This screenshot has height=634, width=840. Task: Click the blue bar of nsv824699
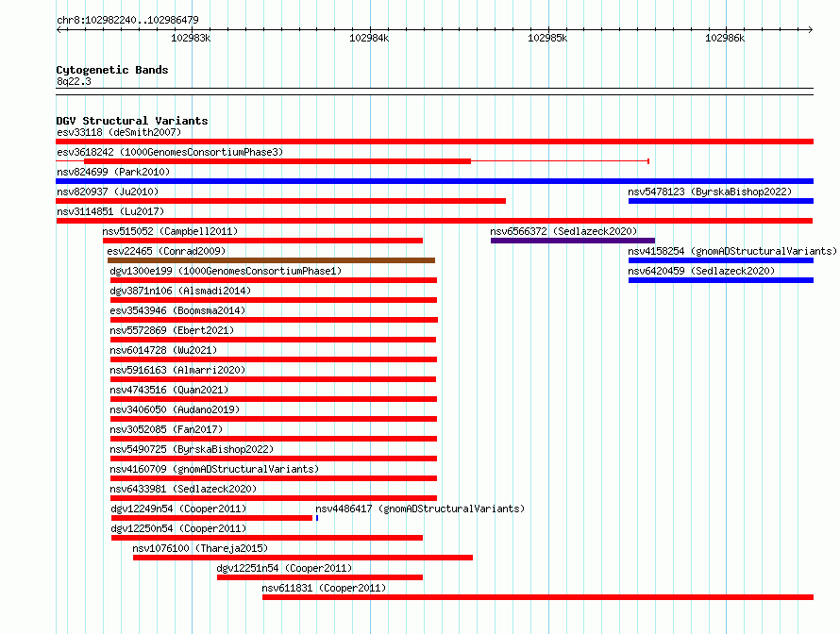coord(434,181)
